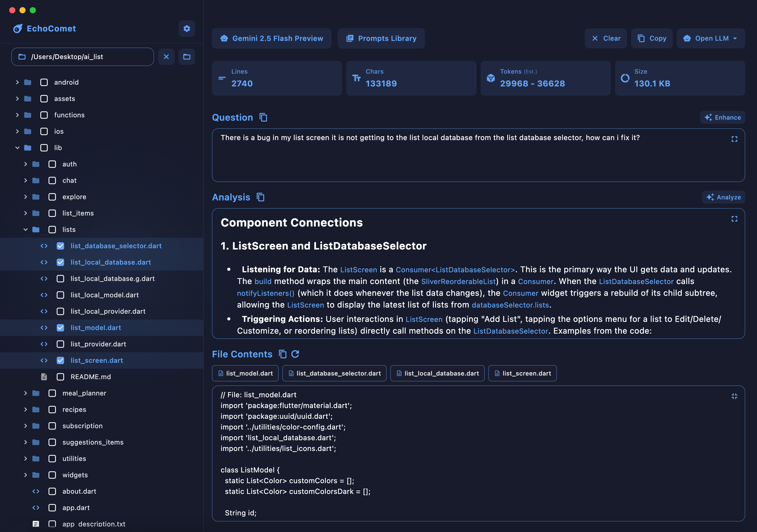757x532 pixels.
Task: Copy the Question text with its copy icon
Action: coord(263,118)
